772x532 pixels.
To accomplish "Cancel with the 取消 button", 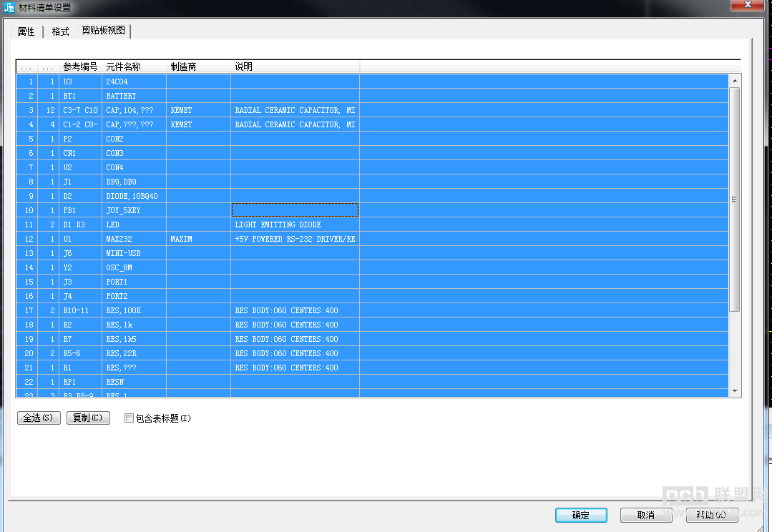I will pyautogui.click(x=646, y=515).
